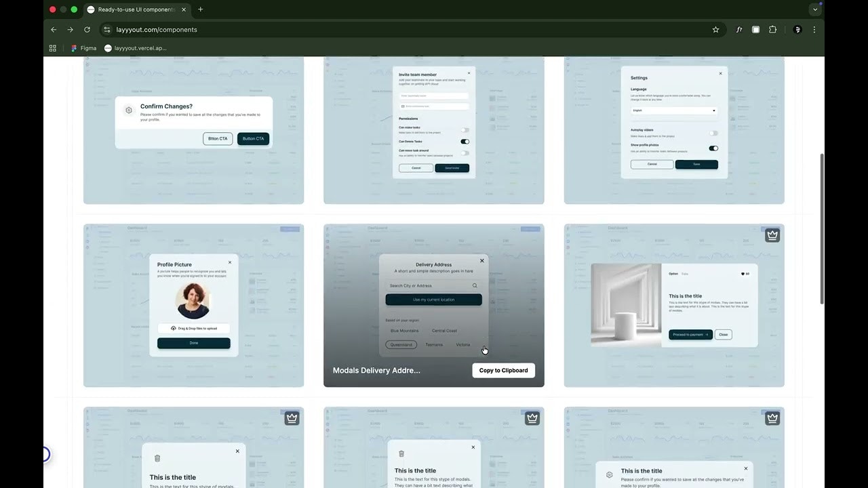Click the circular widget at left edge

point(45,454)
